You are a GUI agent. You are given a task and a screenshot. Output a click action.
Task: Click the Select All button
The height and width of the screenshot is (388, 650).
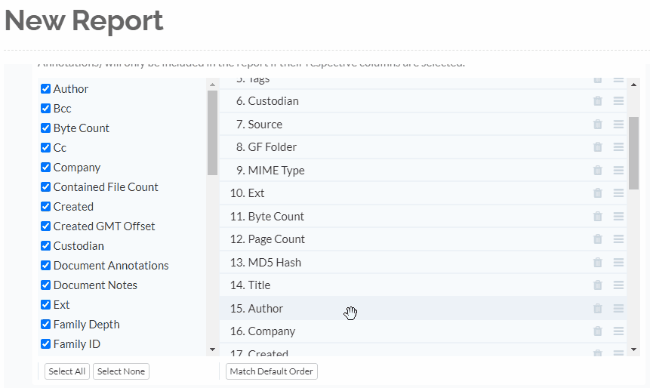coord(67,371)
